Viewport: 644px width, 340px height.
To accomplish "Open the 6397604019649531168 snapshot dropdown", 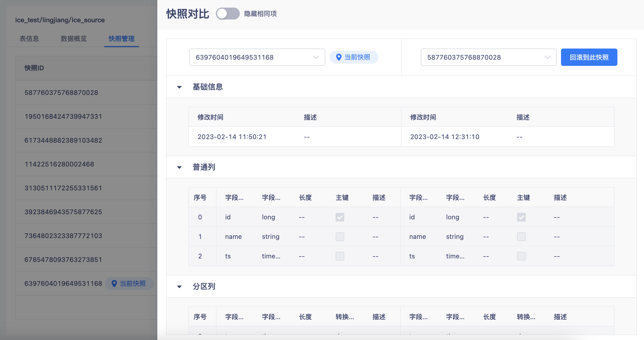I will tap(257, 57).
